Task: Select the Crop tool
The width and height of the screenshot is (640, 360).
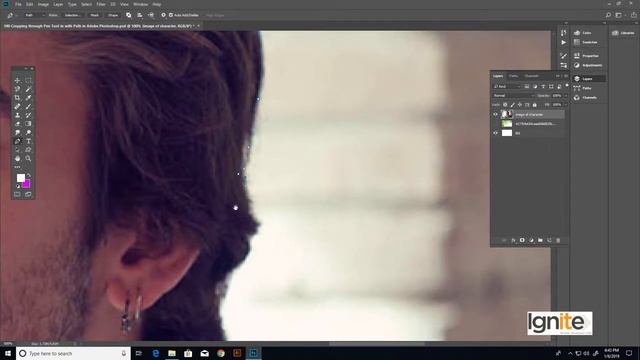Action: [17, 98]
